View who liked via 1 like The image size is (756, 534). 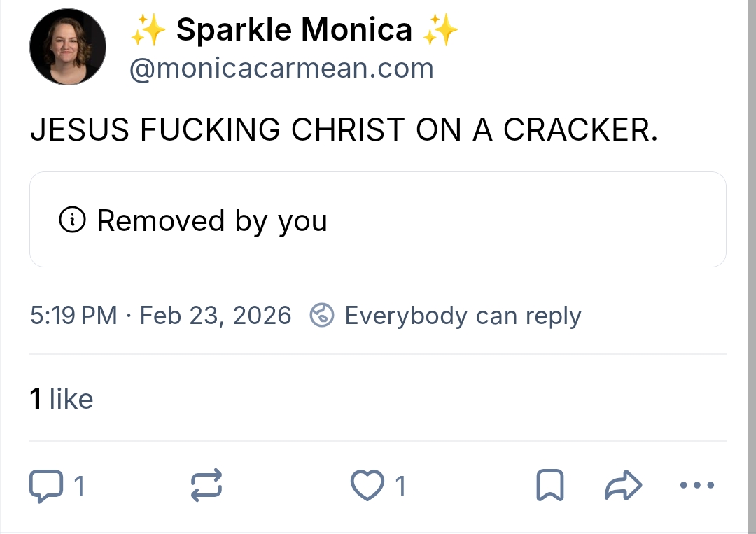(62, 399)
